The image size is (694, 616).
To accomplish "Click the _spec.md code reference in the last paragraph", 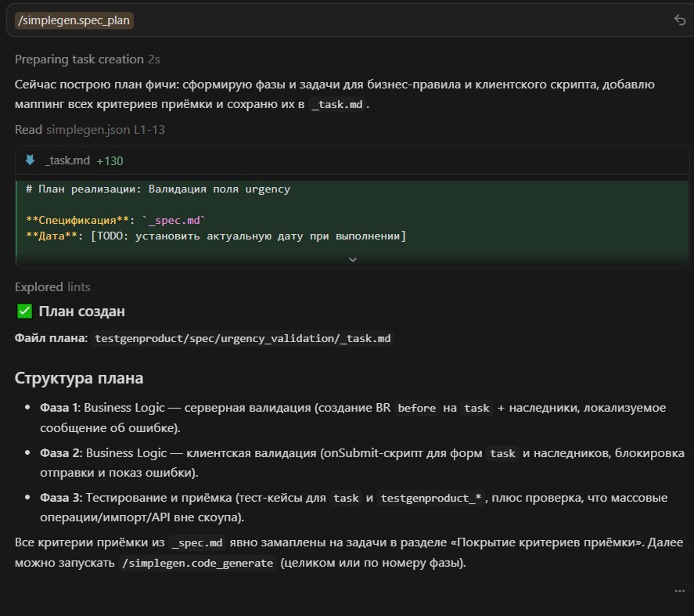I will click(197, 542).
